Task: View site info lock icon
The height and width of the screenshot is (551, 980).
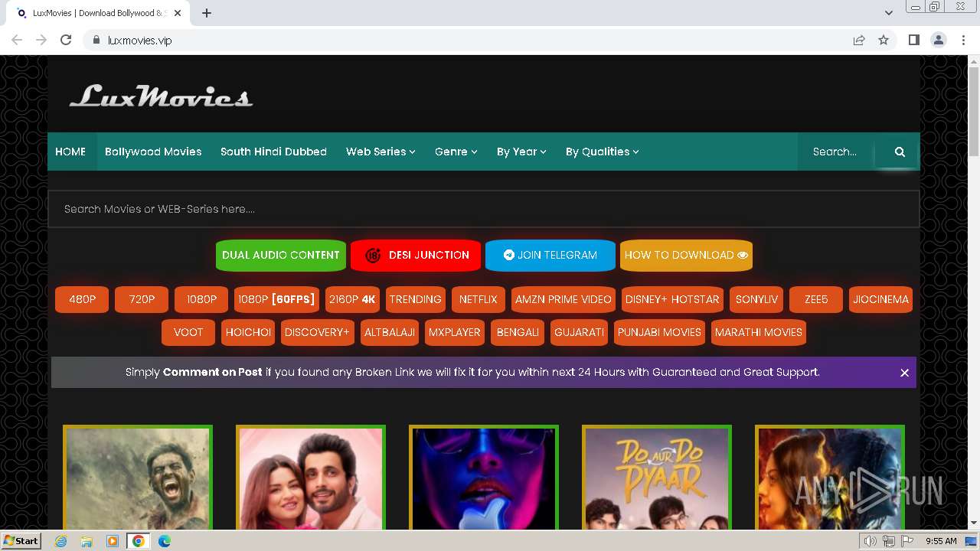Action: coord(96,40)
